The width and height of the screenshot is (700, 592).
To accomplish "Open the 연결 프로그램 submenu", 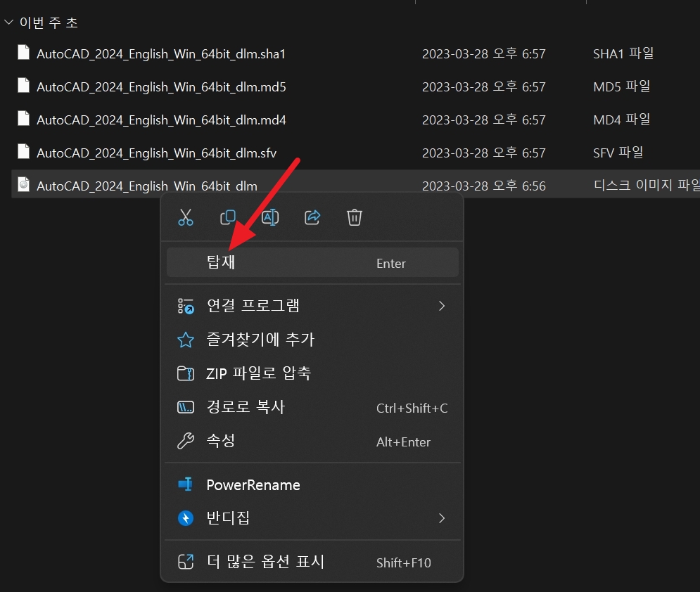I will [x=312, y=306].
